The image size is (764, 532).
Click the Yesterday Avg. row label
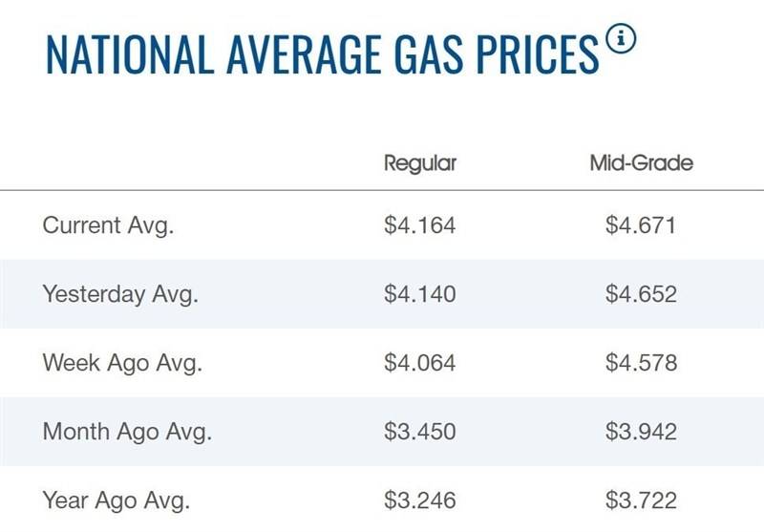[120, 294]
